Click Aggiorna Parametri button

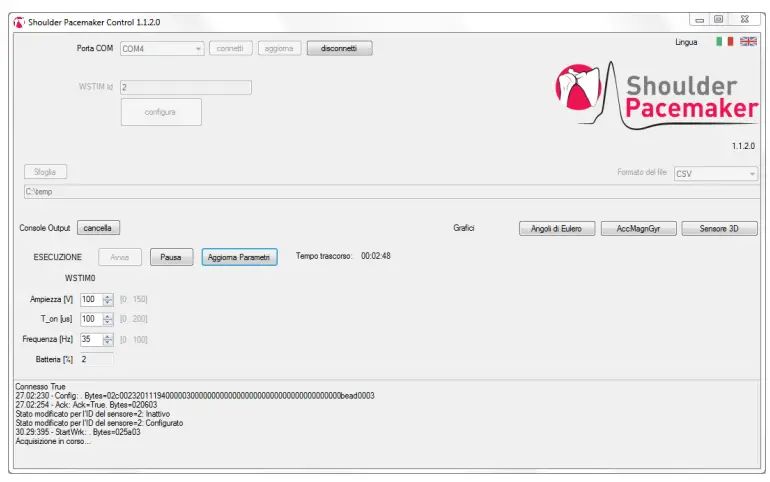coord(239,257)
